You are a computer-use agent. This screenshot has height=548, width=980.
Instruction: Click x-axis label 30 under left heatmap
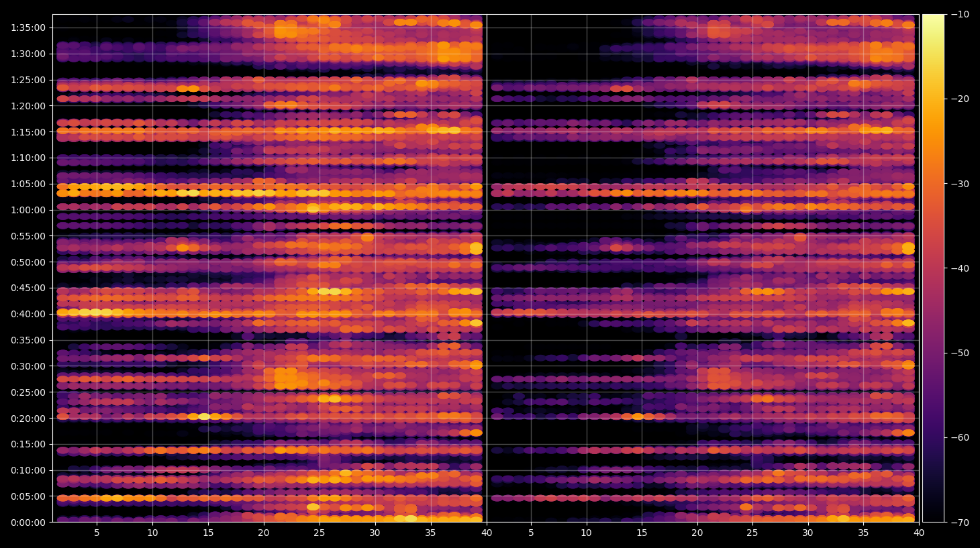click(x=375, y=533)
